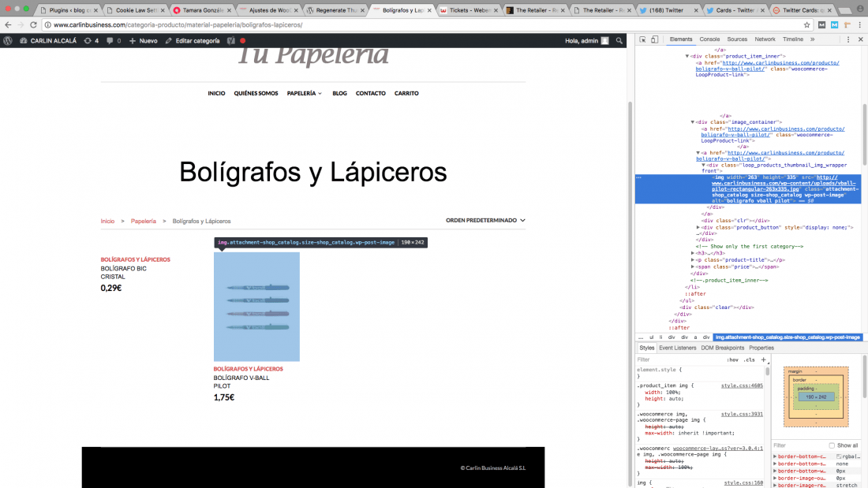Open DevTools three-dot settings menu

tap(848, 40)
